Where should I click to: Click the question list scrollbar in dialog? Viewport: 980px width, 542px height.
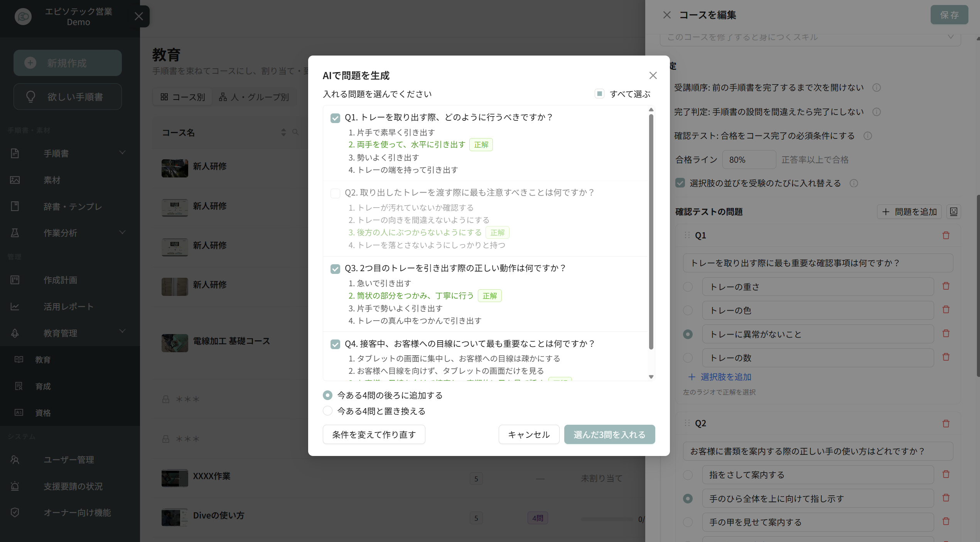tap(651, 231)
